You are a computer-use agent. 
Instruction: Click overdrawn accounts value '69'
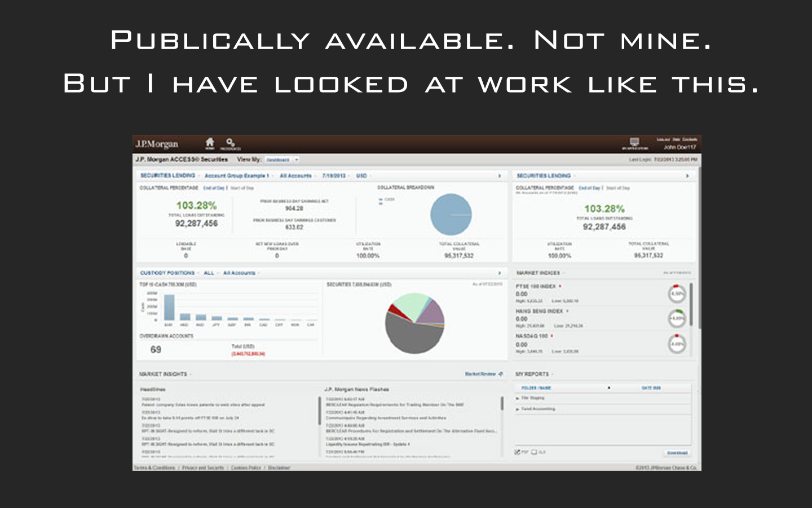156,350
